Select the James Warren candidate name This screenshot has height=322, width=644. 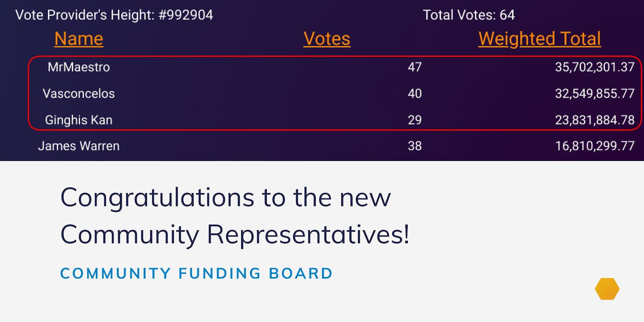79,146
